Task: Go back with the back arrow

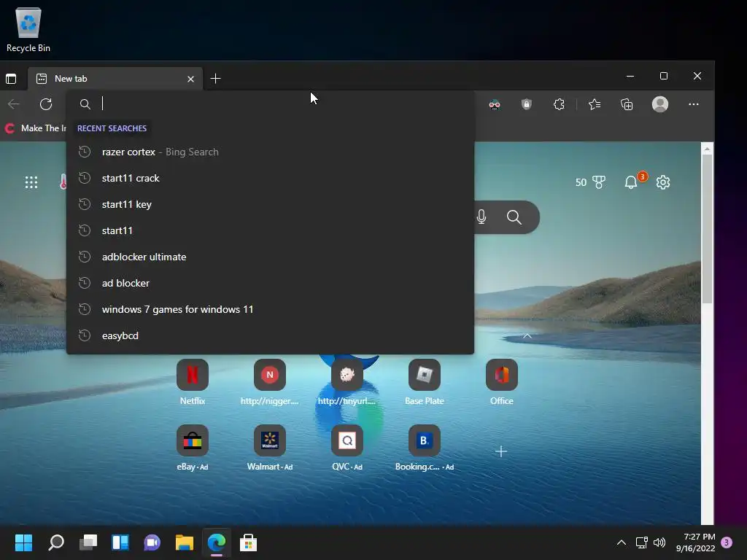Action: (14, 104)
